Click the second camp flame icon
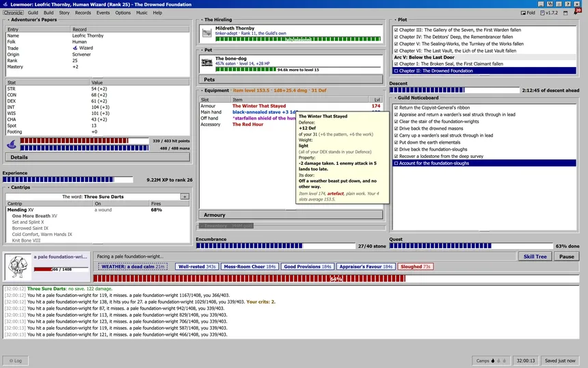This screenshot has height=368, width=588. pyautogui.click(x=498, y=361)
